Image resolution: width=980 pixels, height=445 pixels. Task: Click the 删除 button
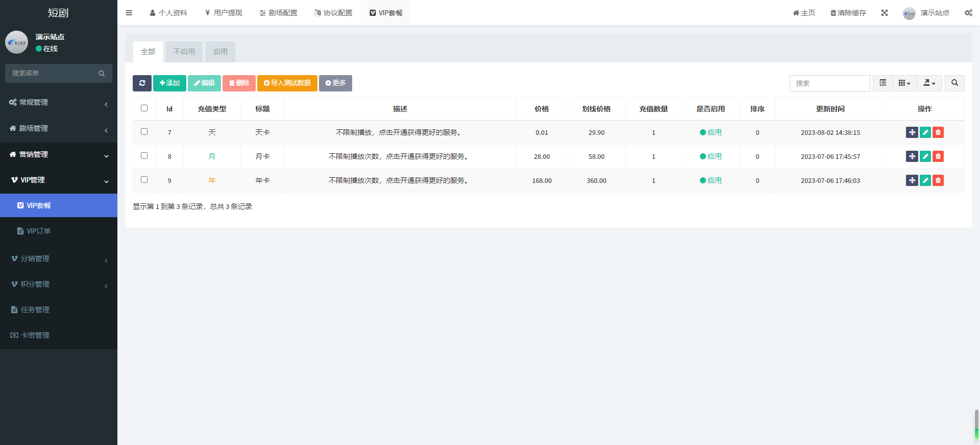pyautogui.click(x=239, y=83)
